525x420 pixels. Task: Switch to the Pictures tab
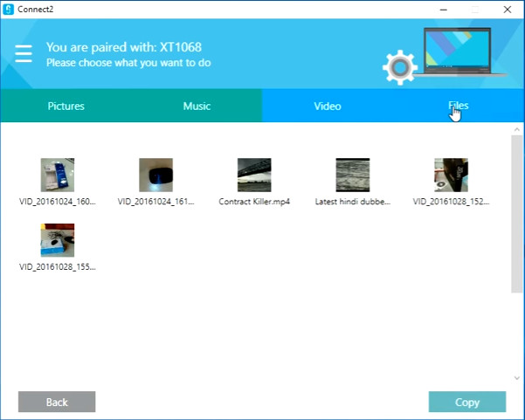point(66,106)
